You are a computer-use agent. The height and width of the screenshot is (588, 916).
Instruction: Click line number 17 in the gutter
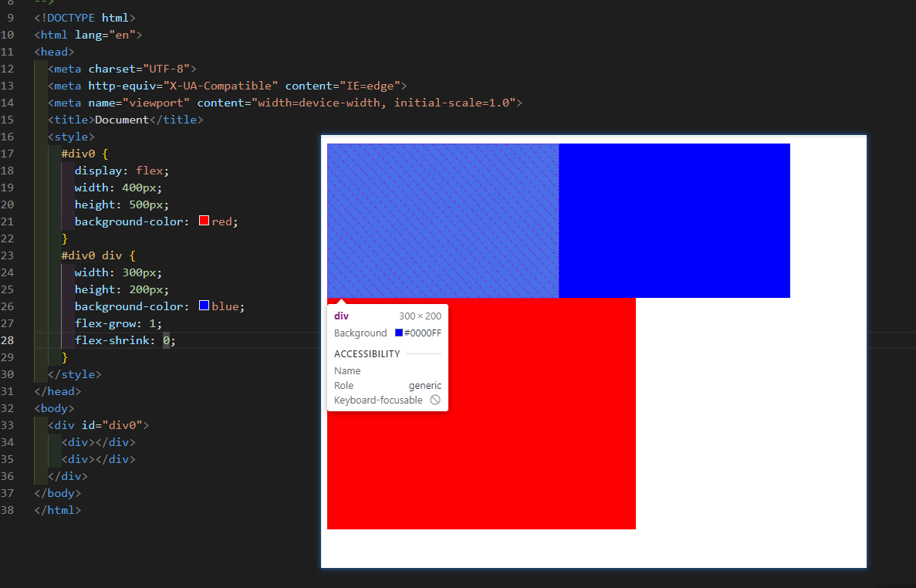coord(8,154)
